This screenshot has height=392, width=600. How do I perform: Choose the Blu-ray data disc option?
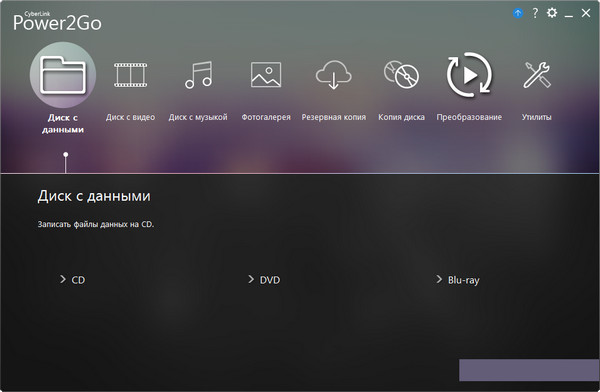pos(458,280)
